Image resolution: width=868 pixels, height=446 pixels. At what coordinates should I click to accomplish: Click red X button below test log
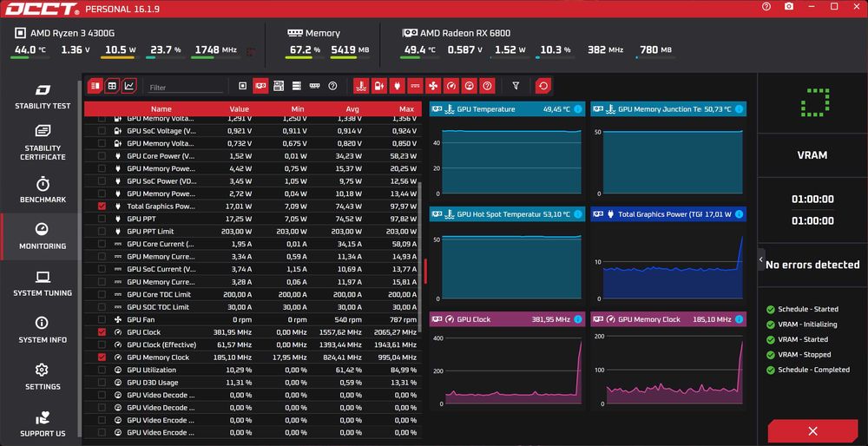(x=812, y=431)
